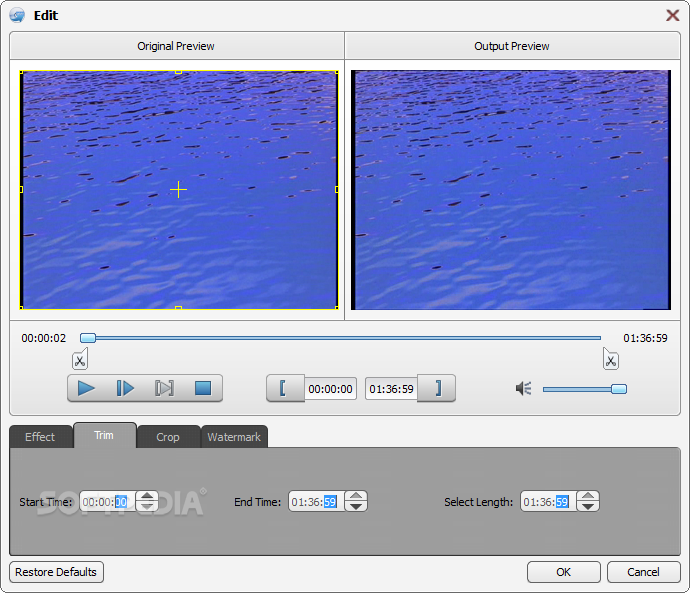Set trim end point with right bracket
Image resolution: width=690 pixels, height=593 pixels.
(437, 388)
